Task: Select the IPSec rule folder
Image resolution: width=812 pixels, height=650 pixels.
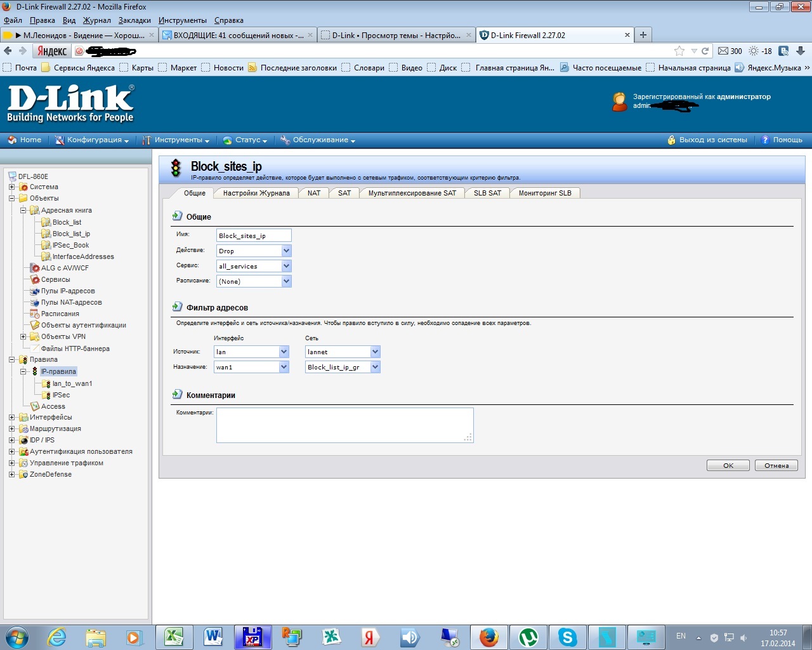Action: click(x=61, y=395)
